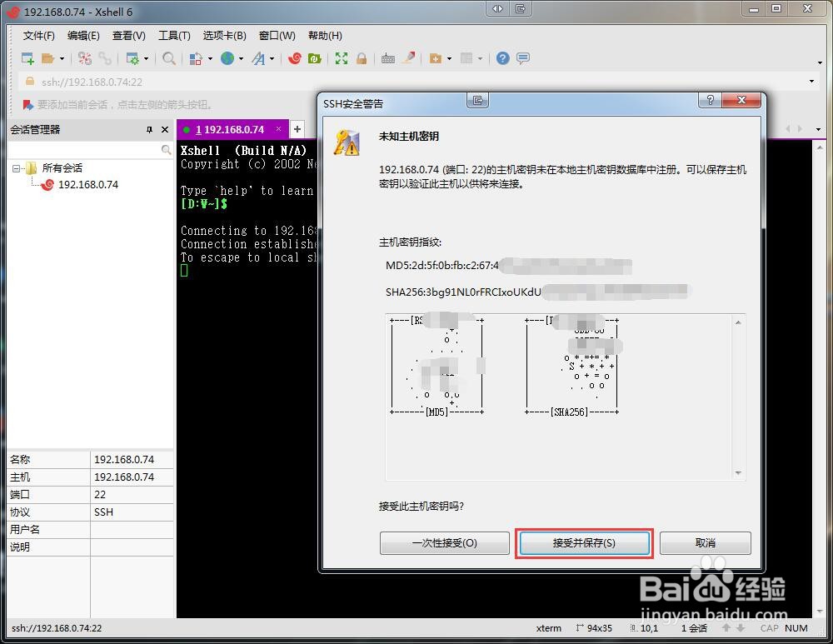Viewport: 833px width, 644px height.
Task: Click 取消 button in SSH warning
Action: (x=705, y=543)
